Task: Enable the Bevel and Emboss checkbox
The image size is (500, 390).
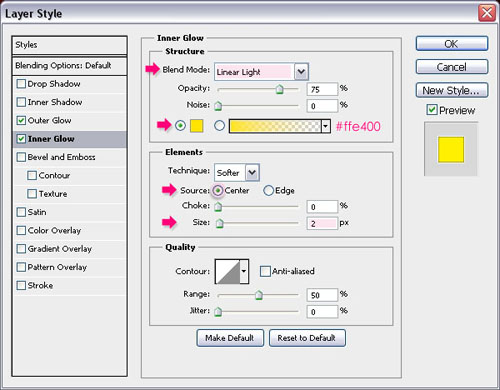Action: click(x=21, y=157)
